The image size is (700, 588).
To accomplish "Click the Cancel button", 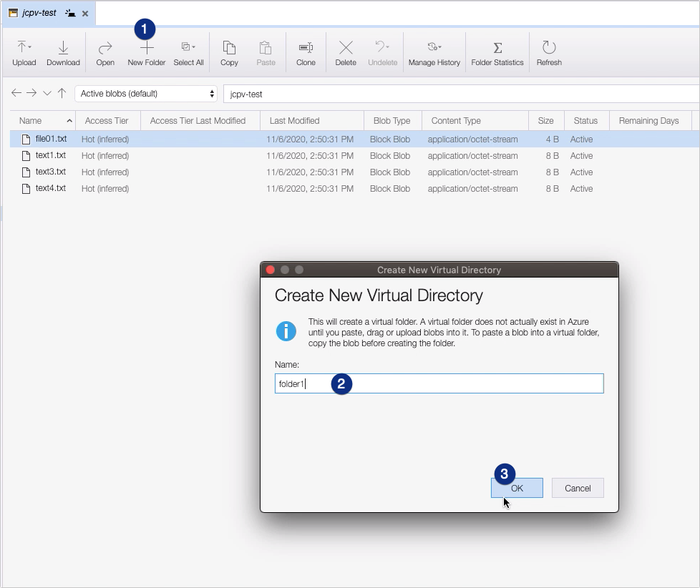I will click(578, 488).
